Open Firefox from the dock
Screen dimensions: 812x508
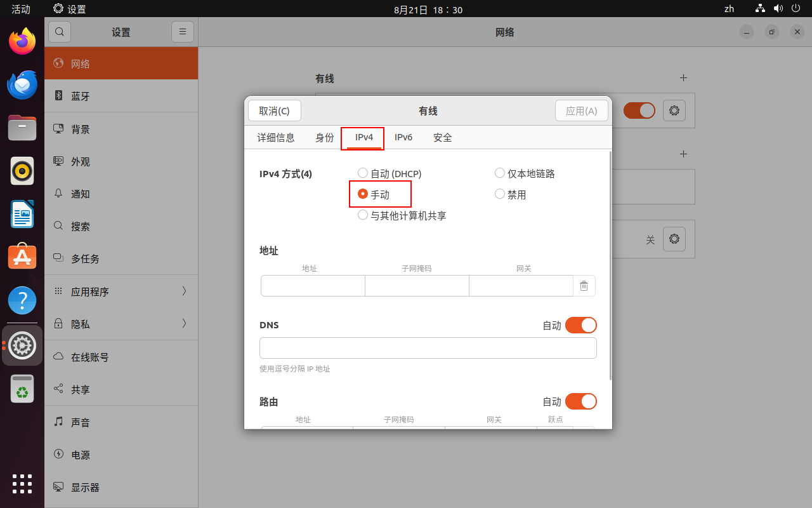tap(22, 42)
